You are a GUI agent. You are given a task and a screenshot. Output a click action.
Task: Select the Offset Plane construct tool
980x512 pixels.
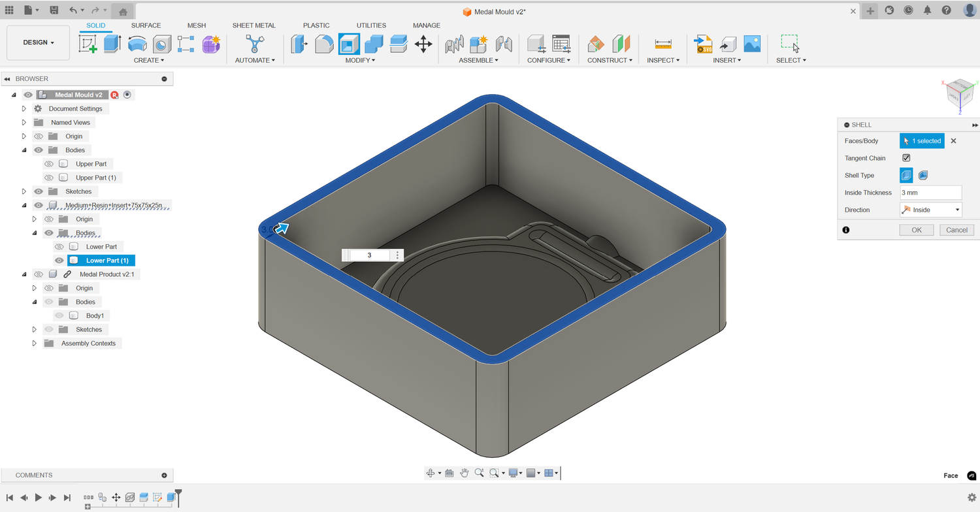pyautogui.click(x=596, y=44)
